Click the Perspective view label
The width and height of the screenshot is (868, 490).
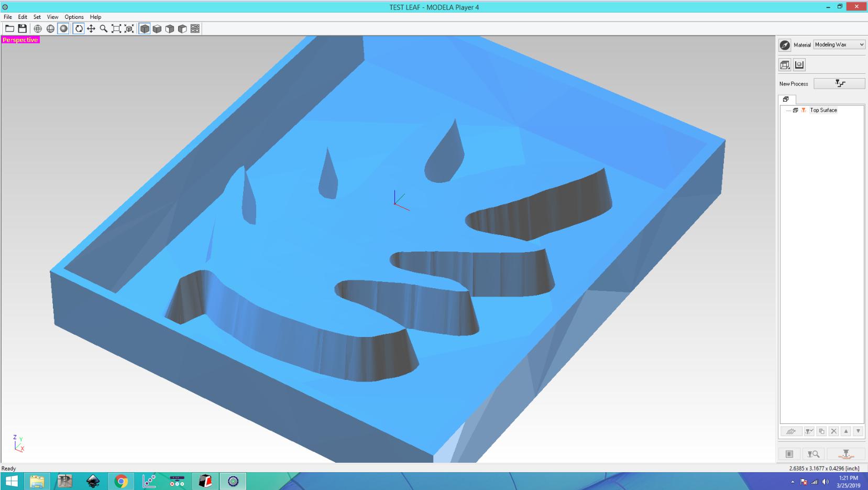[x=20, y=40]
